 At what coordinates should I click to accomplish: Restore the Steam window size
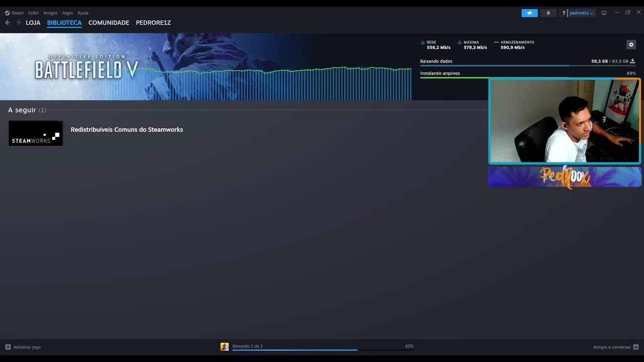tap(627, 13)
